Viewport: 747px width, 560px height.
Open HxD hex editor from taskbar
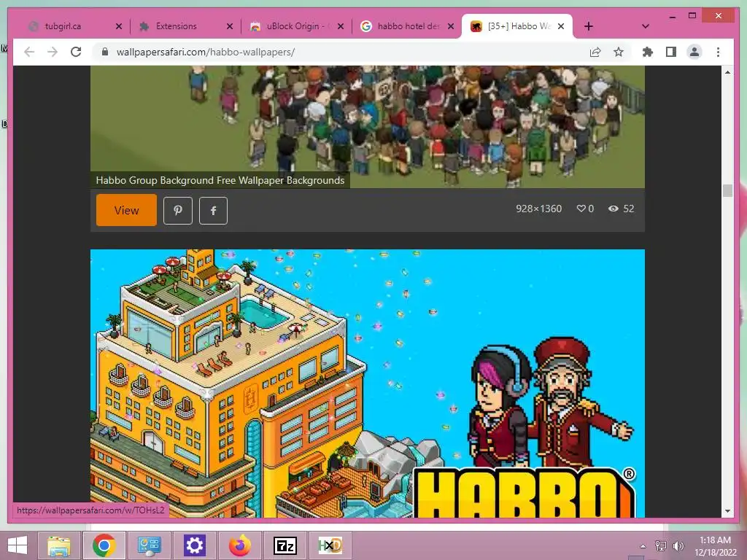pos(330,545)
